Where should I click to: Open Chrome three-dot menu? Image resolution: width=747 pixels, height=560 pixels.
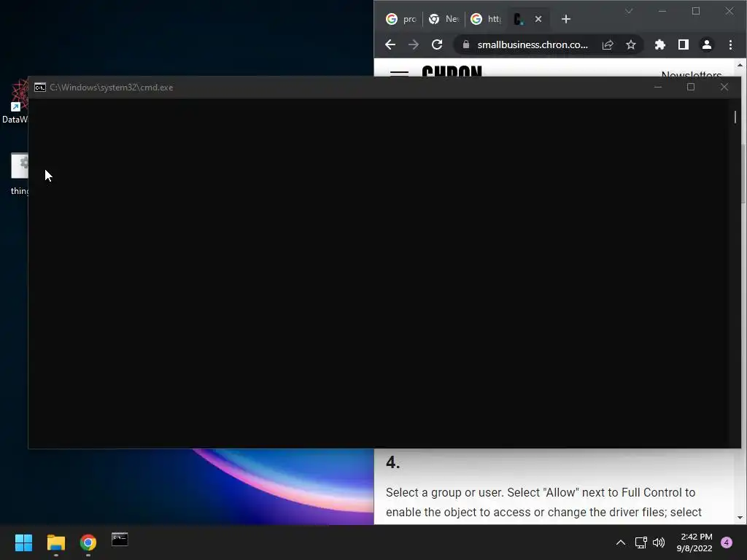pos(730,44)
